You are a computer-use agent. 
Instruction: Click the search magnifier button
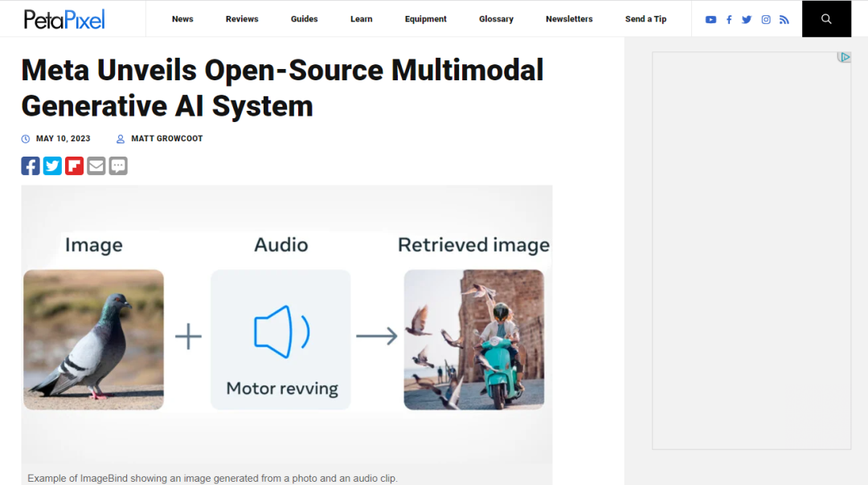click(x=826, y=18)
